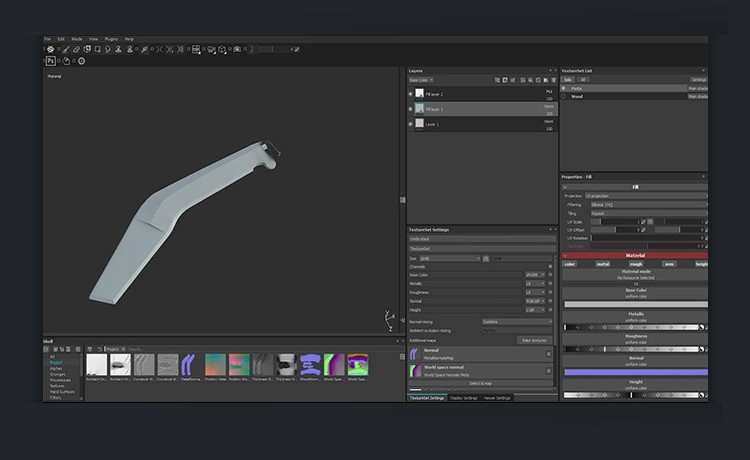
Task: Click the All button in TextureSet List
Action: 583,80
